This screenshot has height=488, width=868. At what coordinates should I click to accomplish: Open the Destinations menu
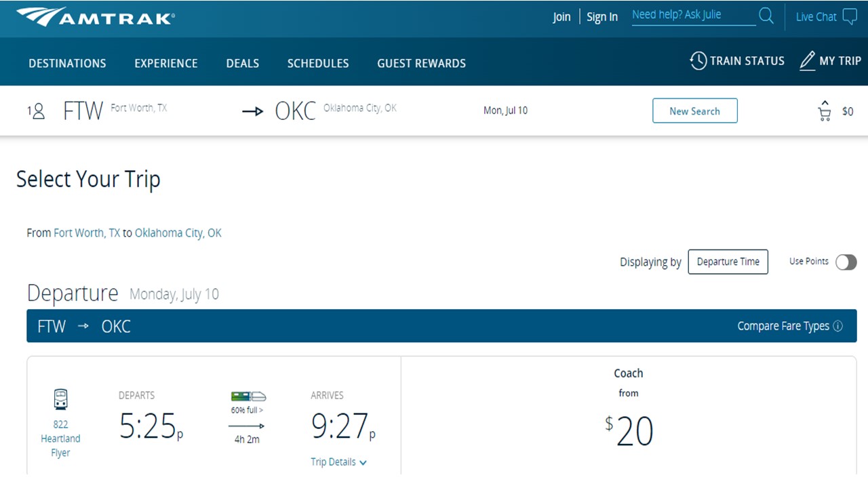coord(67,63)
